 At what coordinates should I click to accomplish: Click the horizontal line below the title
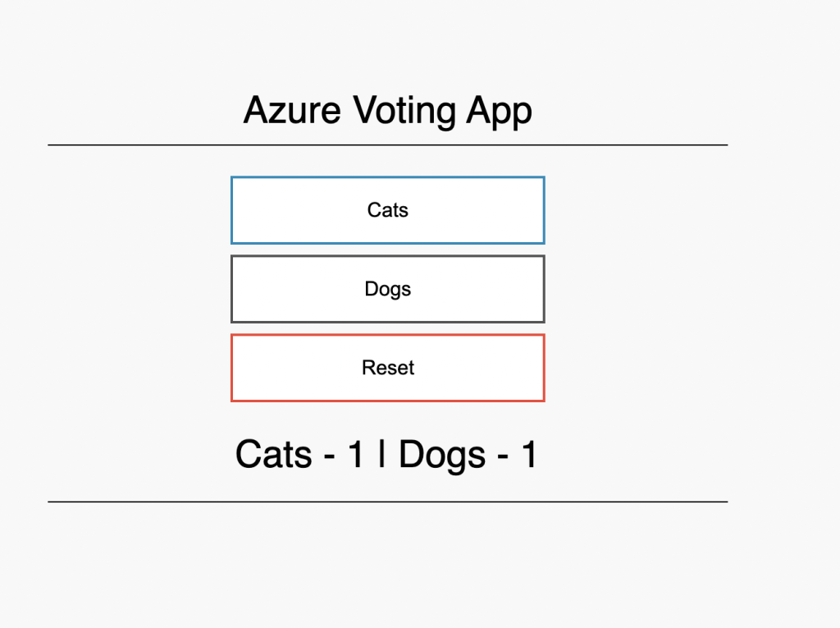[x=388, y=144]
